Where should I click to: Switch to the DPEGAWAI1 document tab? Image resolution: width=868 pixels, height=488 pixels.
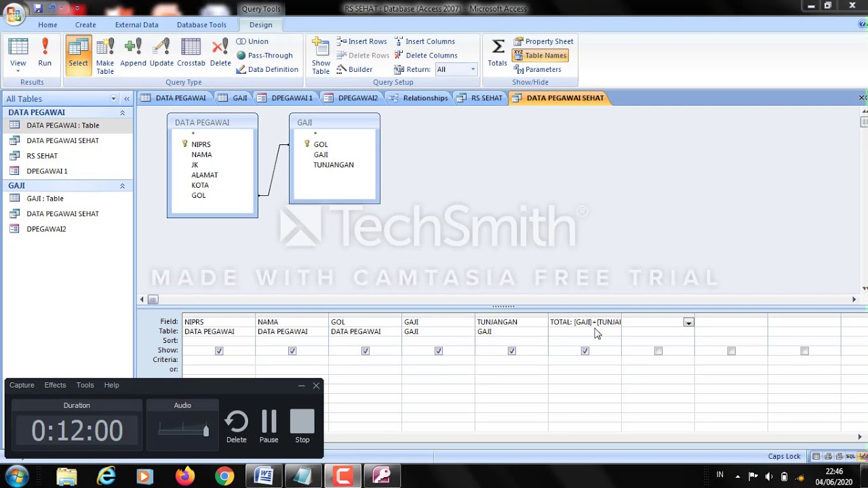(285, 98)
